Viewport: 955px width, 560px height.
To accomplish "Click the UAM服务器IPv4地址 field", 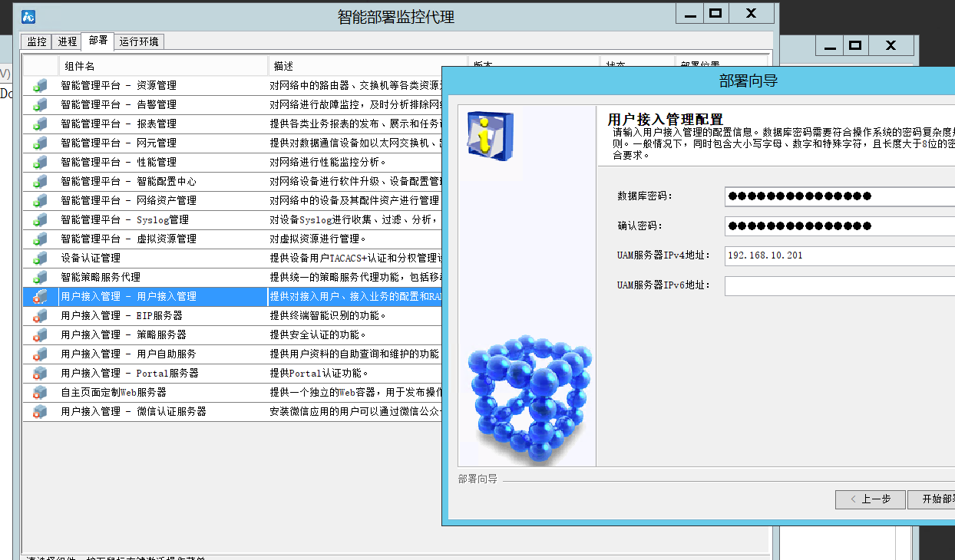I will (x=840, y=255).
